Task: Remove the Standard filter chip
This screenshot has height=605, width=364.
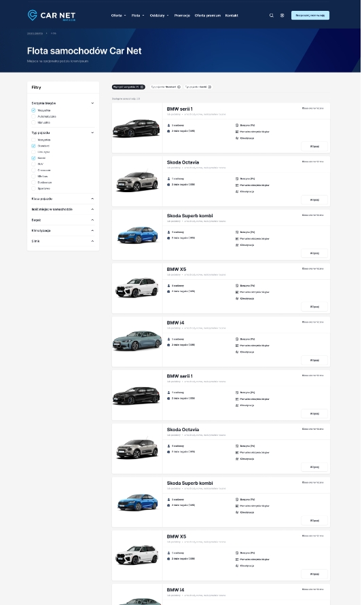Action: [179, 87]
